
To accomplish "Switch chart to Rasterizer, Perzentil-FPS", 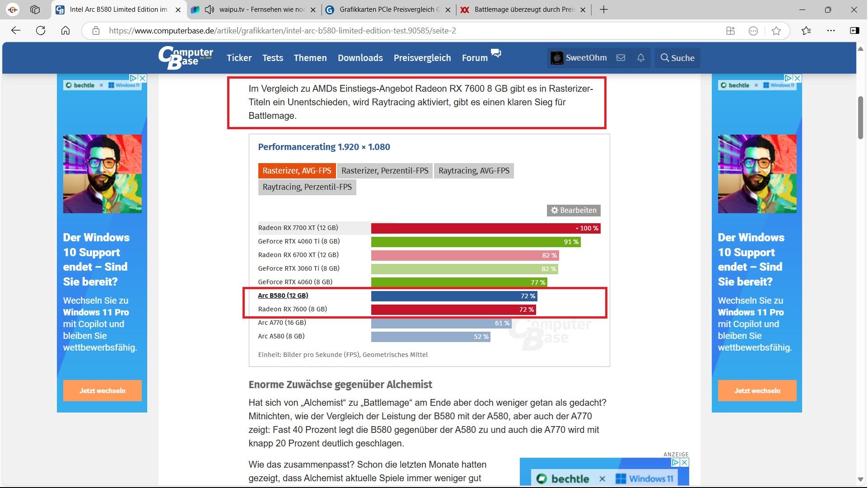I will pyautogui.click(x=384, y=171).
